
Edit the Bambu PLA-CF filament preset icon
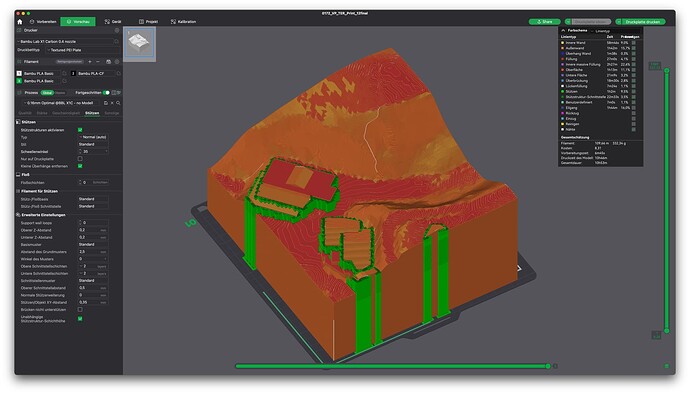[118, 74]
